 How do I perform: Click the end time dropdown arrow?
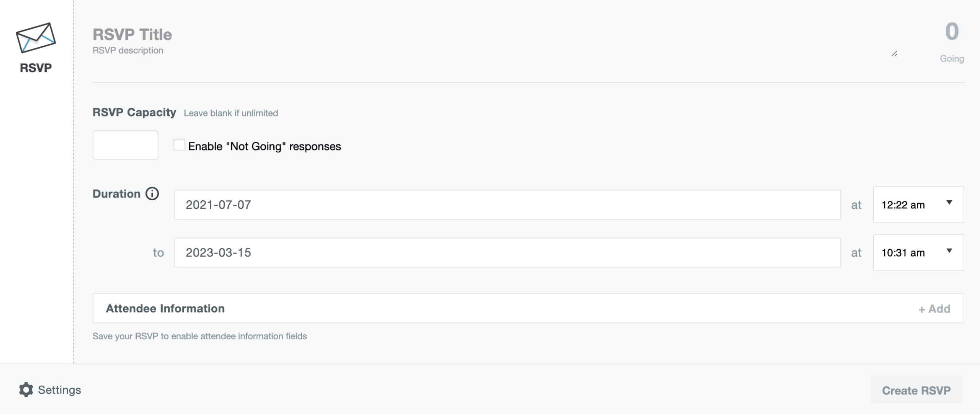(x=949, y=250)
